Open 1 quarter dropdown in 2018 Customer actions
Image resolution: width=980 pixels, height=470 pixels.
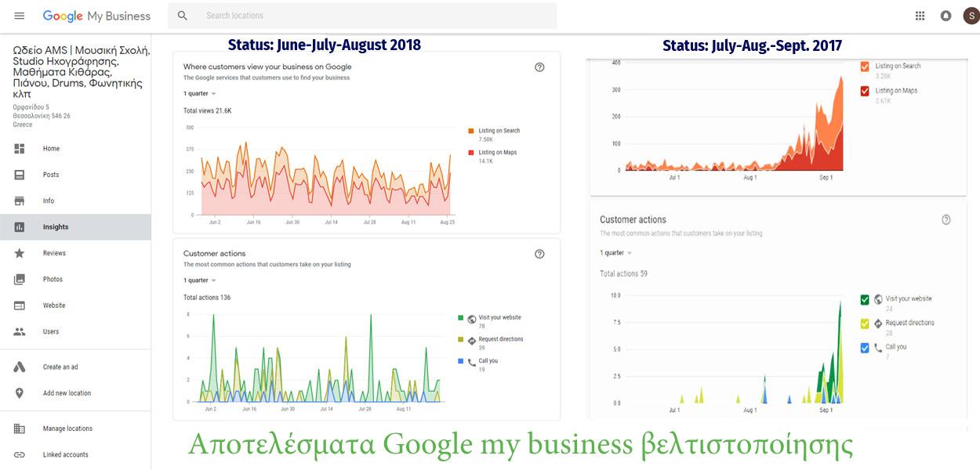[200, 280]
